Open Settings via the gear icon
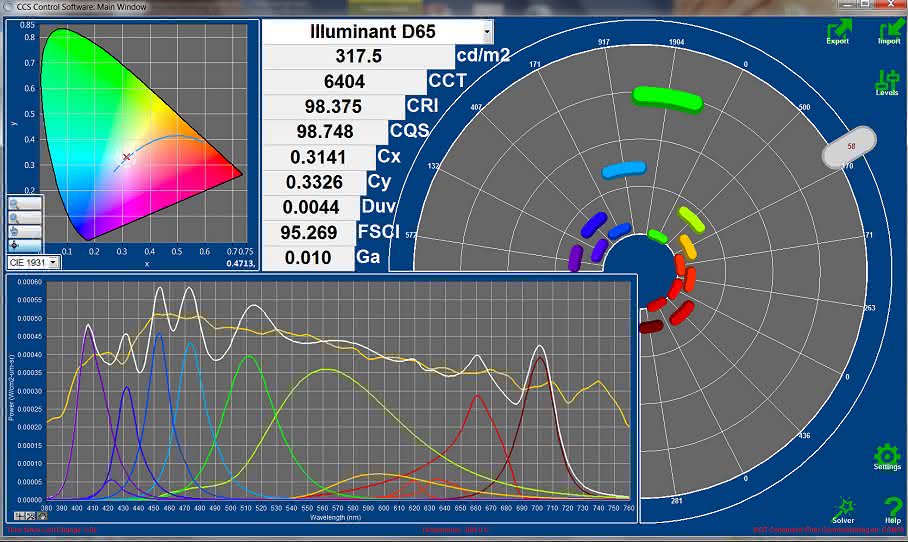This screenshot has width=908, height=542. (887, 457)
